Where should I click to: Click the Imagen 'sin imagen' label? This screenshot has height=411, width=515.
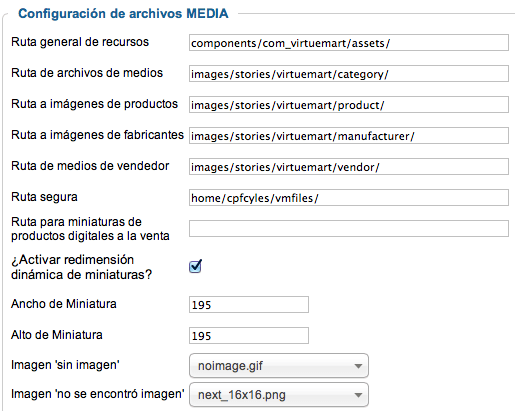point(65,365)
